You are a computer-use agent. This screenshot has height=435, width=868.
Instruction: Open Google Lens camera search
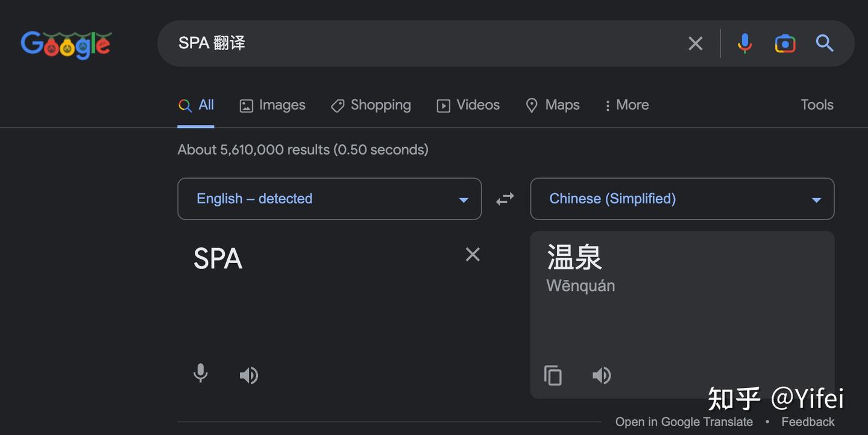click(x=785, y=43)
